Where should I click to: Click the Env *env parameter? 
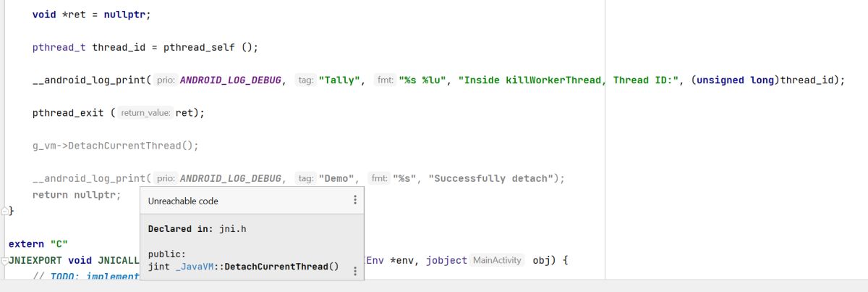[391, 260]
